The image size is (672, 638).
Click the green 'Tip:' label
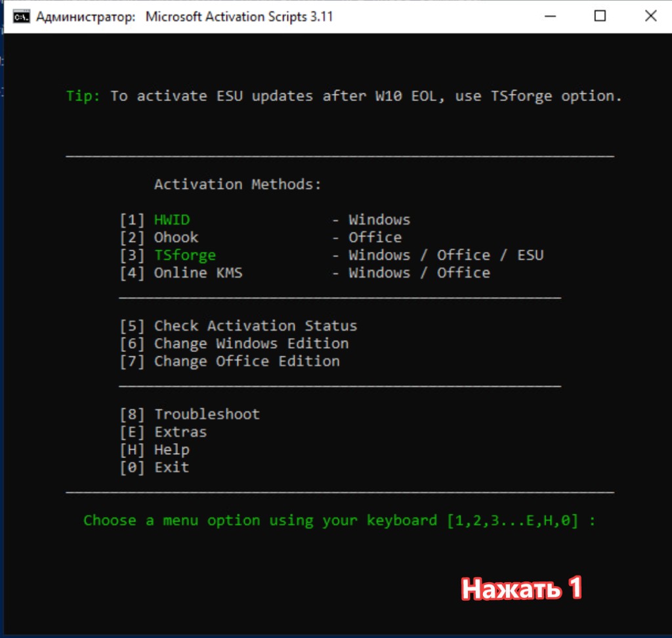[x=83, y=96]
